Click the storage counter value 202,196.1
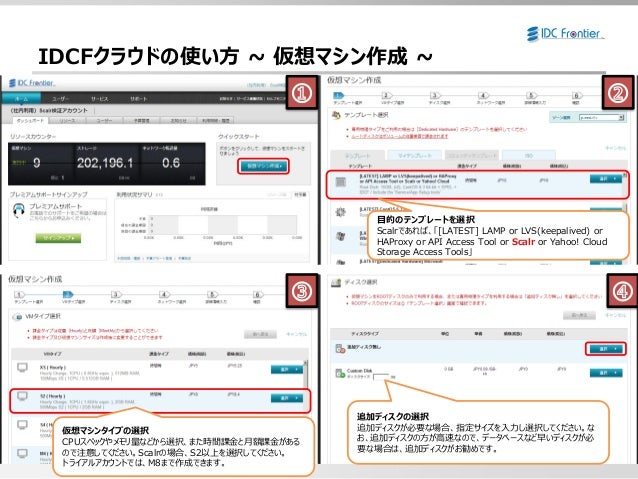This screenshot has width=638, height=479. click(x=105, y=163)
